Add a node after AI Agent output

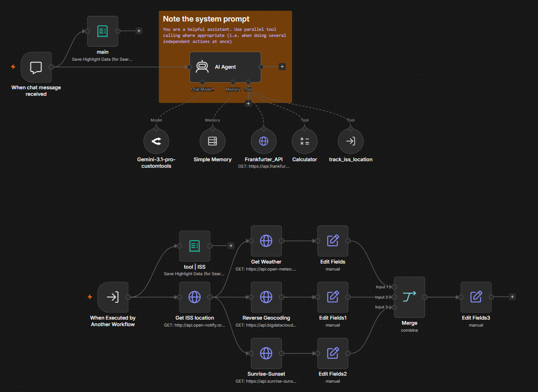tap(282, 66)
